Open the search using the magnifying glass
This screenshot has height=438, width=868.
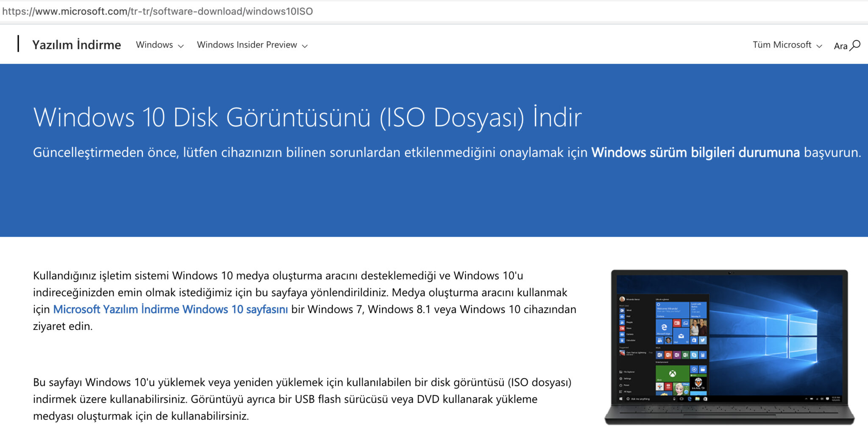click(855, 45)
